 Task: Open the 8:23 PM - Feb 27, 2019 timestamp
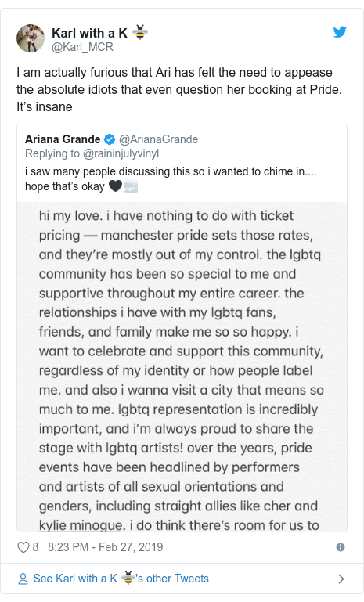tap(105, 547)
